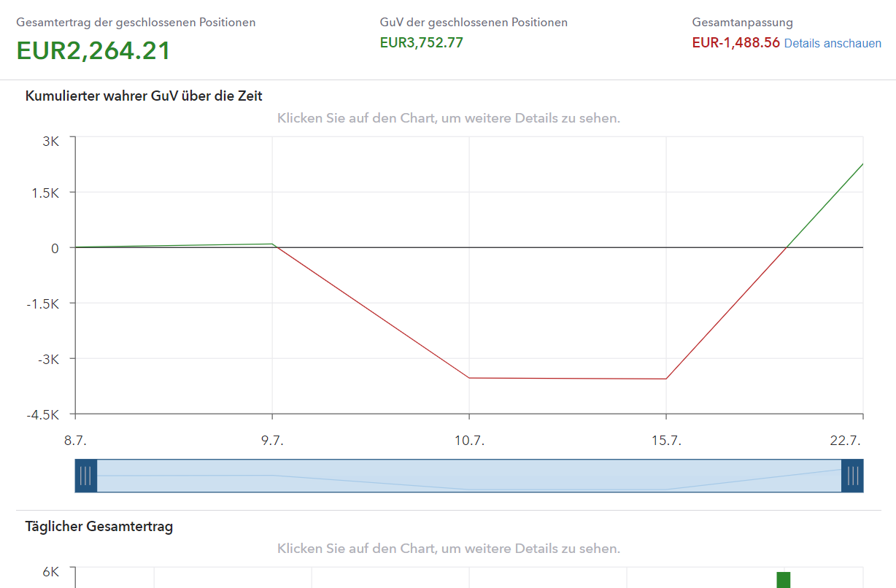
Task: Click the EUR-1,488.56 adjustment value
Action: [736, 42]
